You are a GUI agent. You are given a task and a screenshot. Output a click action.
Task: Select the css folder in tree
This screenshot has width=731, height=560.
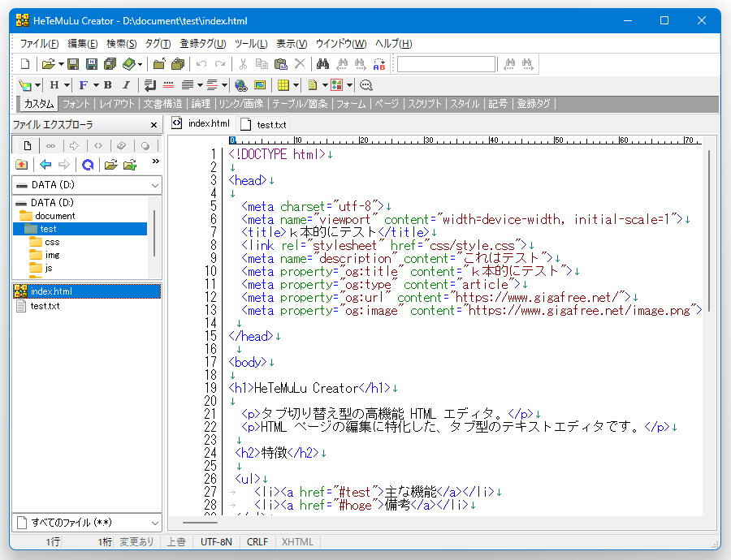52,243
